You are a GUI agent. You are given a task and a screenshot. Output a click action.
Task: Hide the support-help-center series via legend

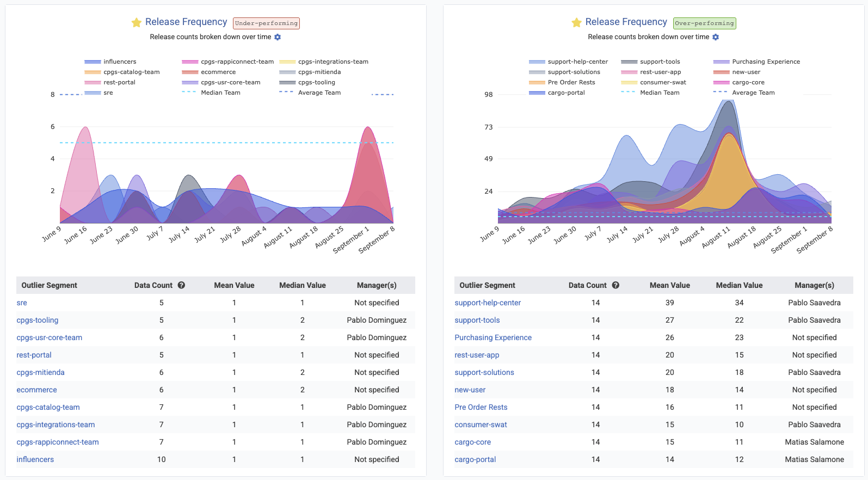[577, 62]
